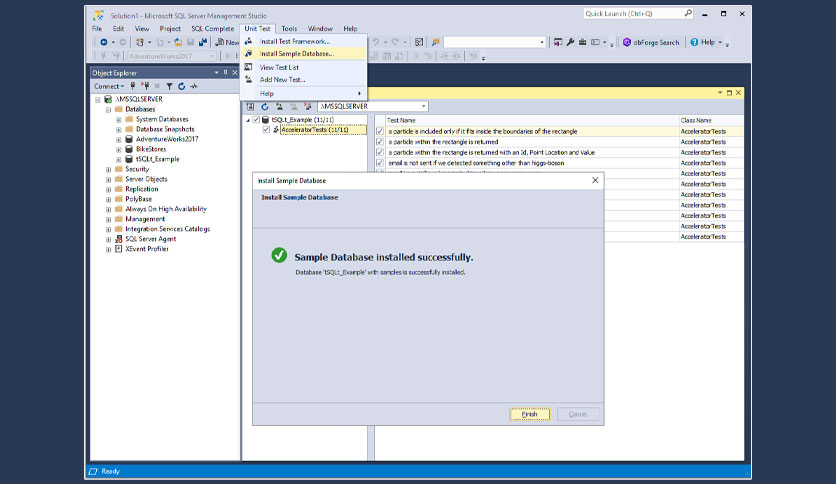The width and height of the screenshot is (836, 484).
Task: Collapse the Databases folder node
Action: coord(108,109)
